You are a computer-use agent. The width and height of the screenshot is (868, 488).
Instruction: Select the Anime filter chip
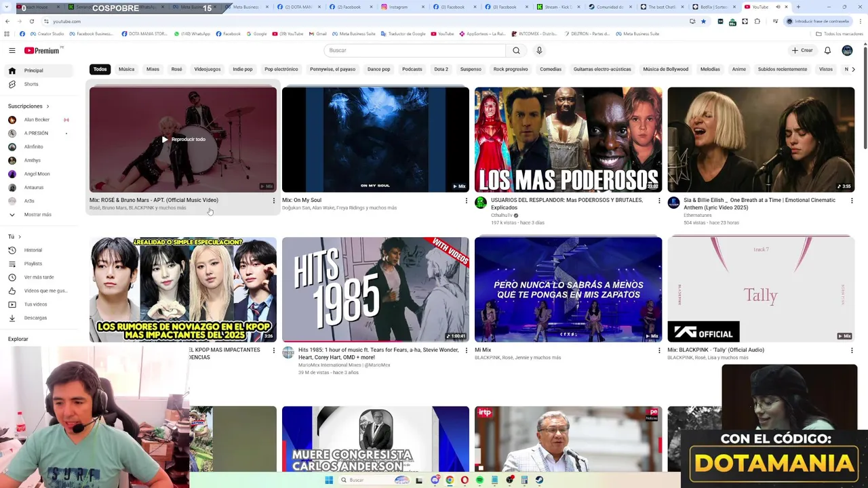click(739, 69)
